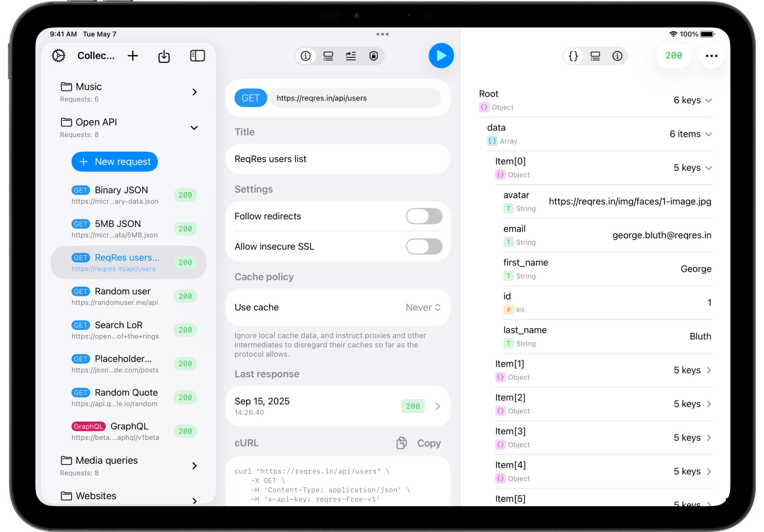Expand the Music collection folder
This screenshot has width=764, height=532.
pos(194,92)
